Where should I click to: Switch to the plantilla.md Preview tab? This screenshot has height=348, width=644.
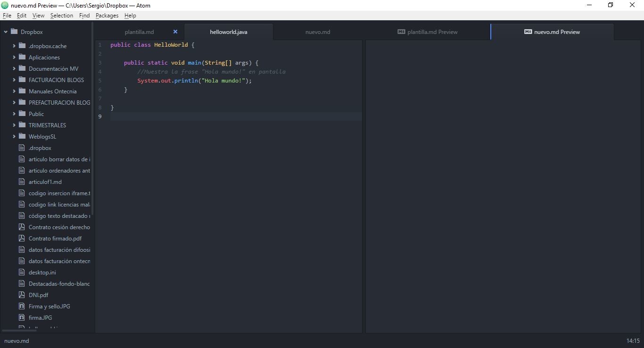(x=432, y=32)
